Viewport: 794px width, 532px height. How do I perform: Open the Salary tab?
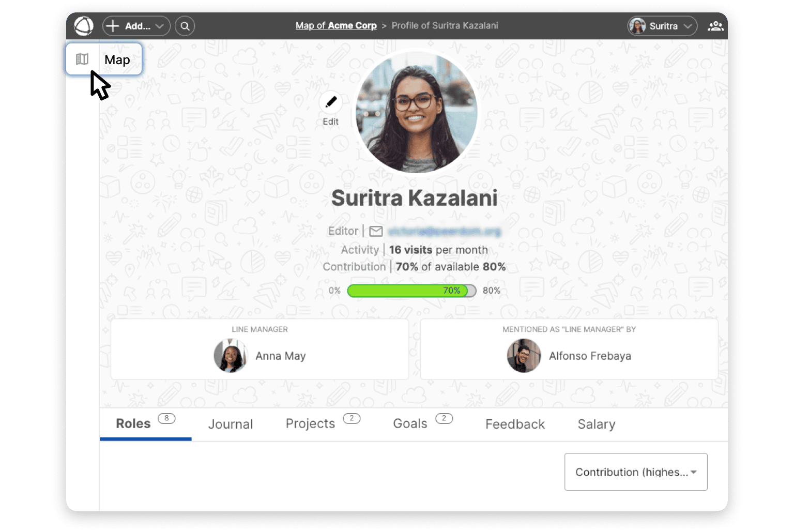point(596,424)
